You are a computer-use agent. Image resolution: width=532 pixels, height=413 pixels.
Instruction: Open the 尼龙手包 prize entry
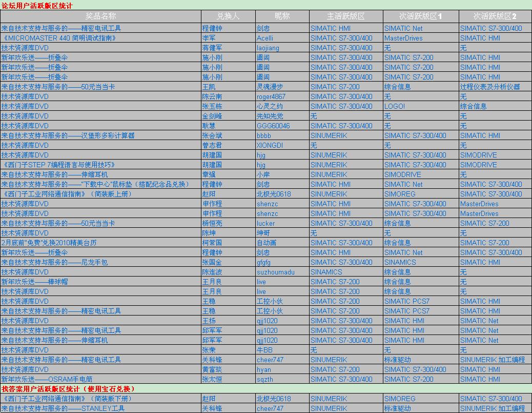coord(54,262)
